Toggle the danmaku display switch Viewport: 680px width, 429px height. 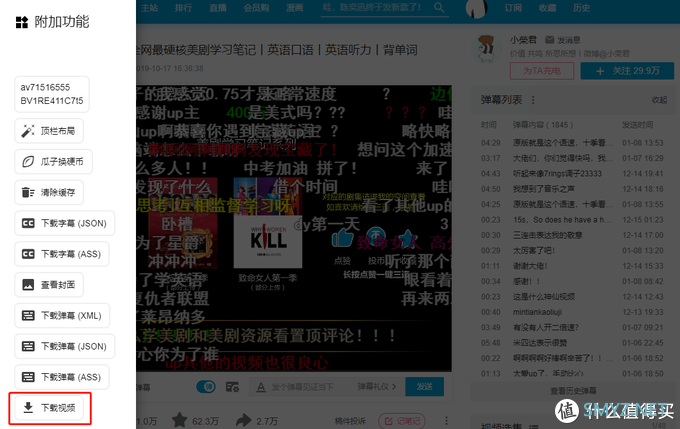click(206, 386)
